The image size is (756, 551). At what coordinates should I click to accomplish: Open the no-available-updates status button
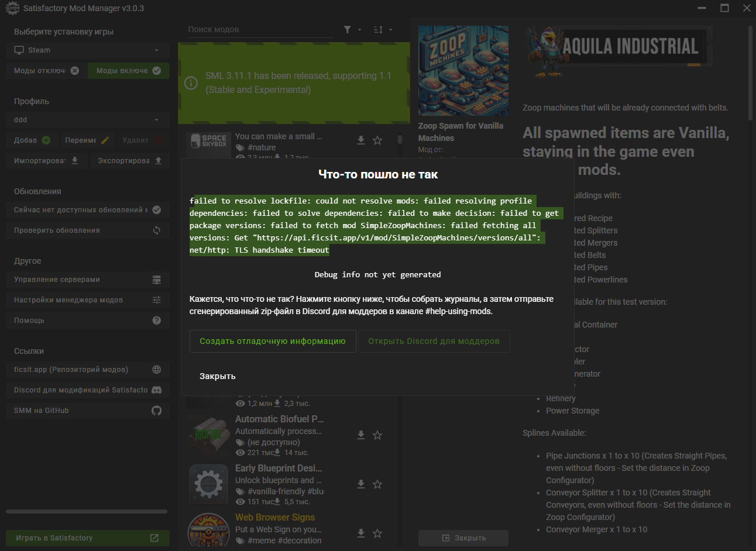coord(88,210)
